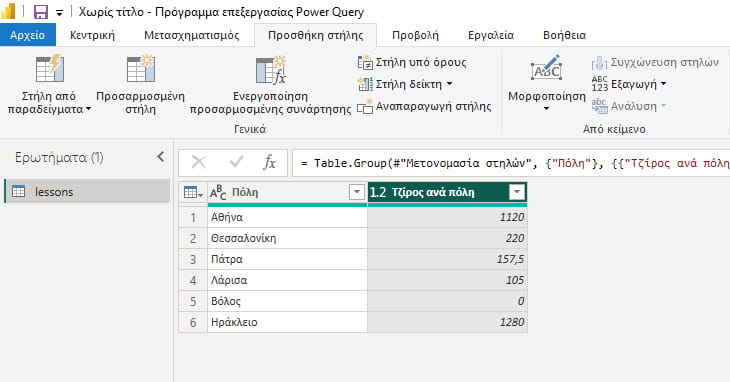The image size is (730, 382).
Task: Open Τζίρος ανά πόλη filter dropdown
Action: click(517, 192)
